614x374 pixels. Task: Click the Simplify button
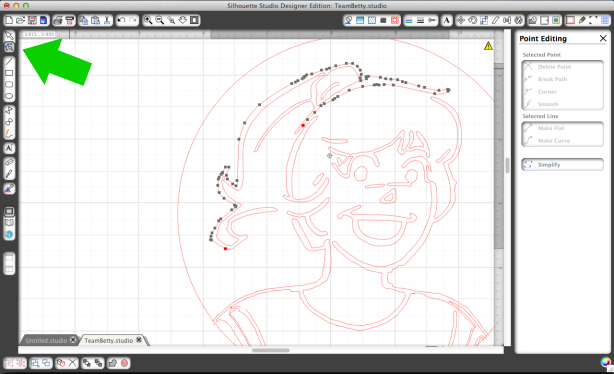click(562, 164)
